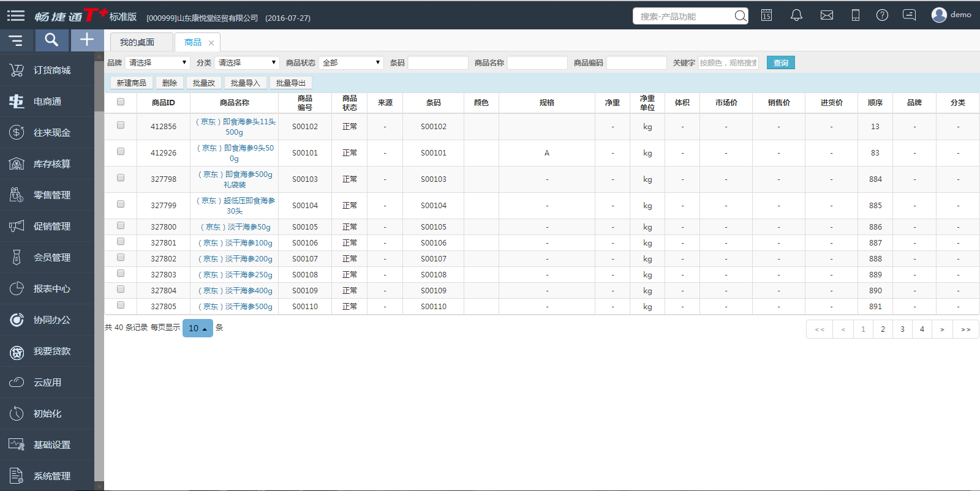This screenshot has height=491, width=980.
Task: Toggle the select-all checkbox in table header
Action: coord(121,102)
